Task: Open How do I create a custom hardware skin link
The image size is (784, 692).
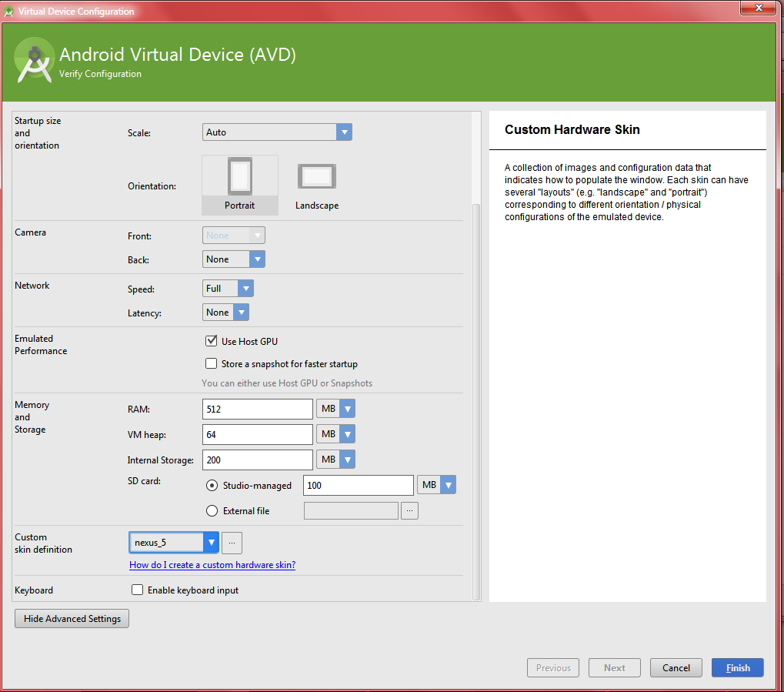Action: point(212,565)
